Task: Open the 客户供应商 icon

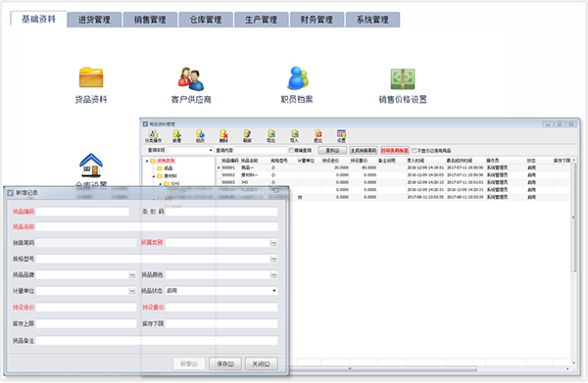Action: click(x=191, y=78)
